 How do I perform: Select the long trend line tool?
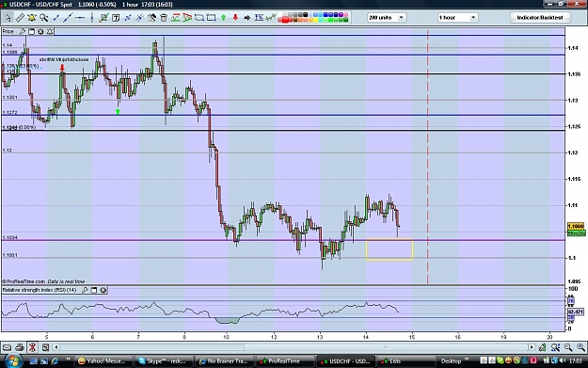[68, 17]
